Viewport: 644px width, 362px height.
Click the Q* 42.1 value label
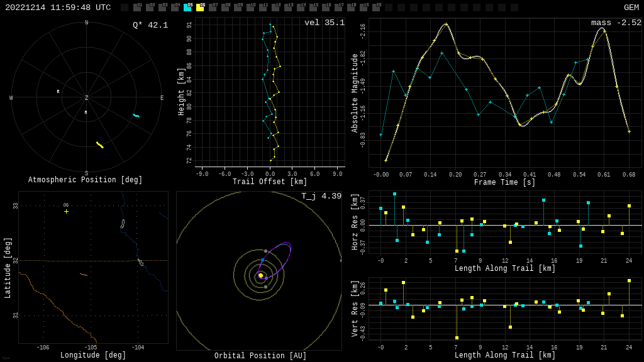click(150, 25)
